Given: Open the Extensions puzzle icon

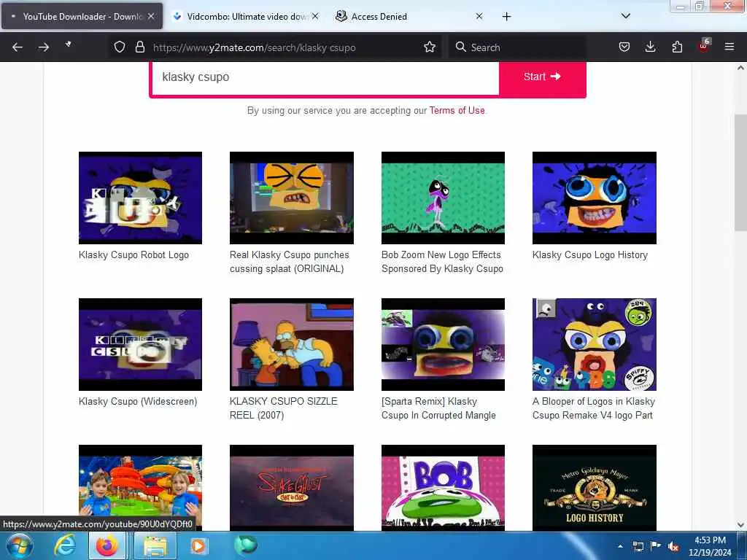Looking at the screenshot, I should click(677, 47).
